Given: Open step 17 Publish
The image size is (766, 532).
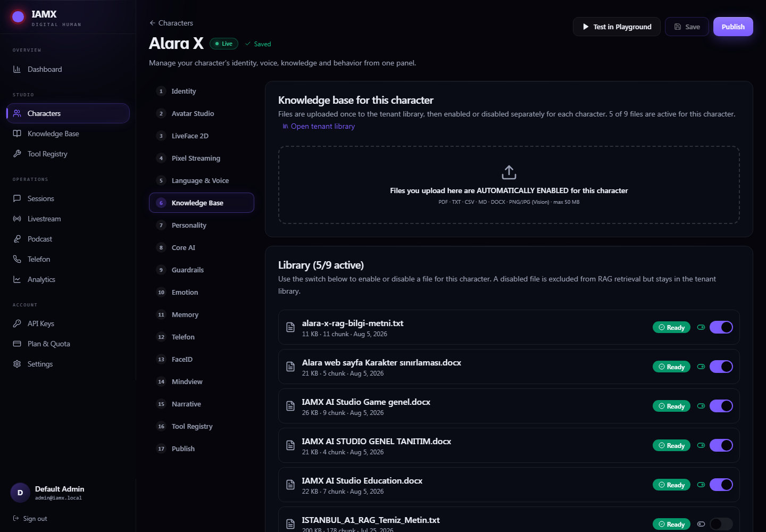Looking at the screenshot, I should pyautogui.click(x=202, y=448).
